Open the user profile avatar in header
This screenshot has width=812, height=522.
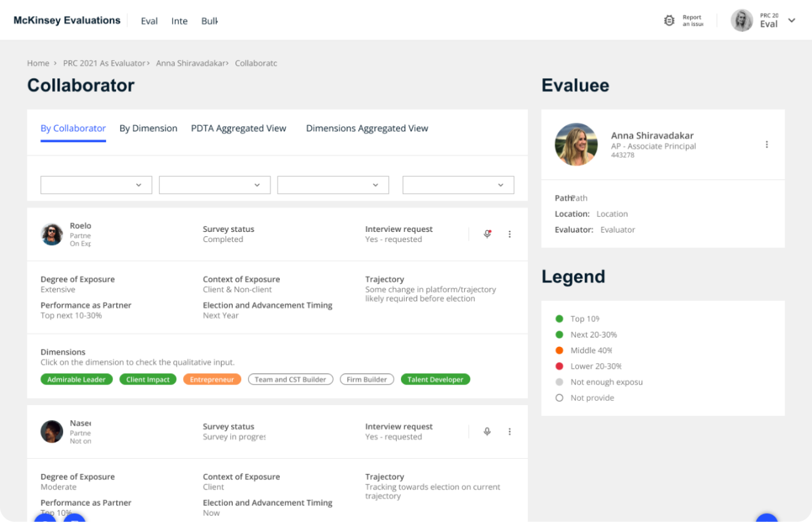742,20
